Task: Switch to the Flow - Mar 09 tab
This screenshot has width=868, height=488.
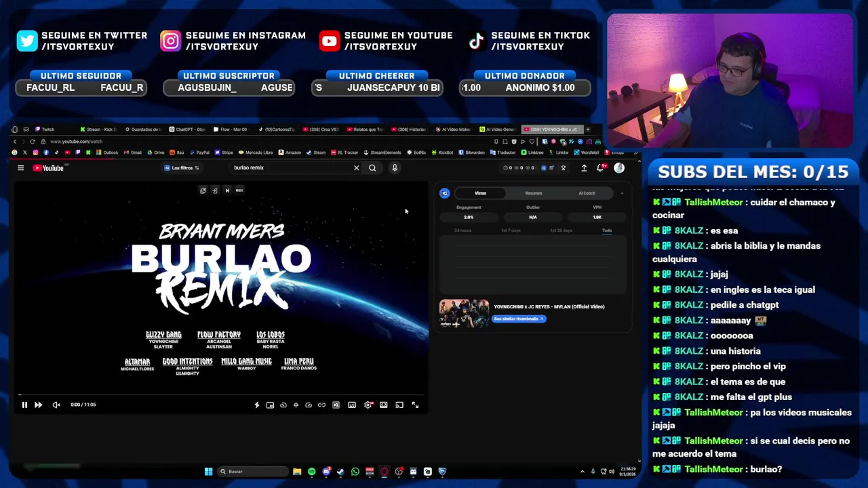Action: click(231, 129)
